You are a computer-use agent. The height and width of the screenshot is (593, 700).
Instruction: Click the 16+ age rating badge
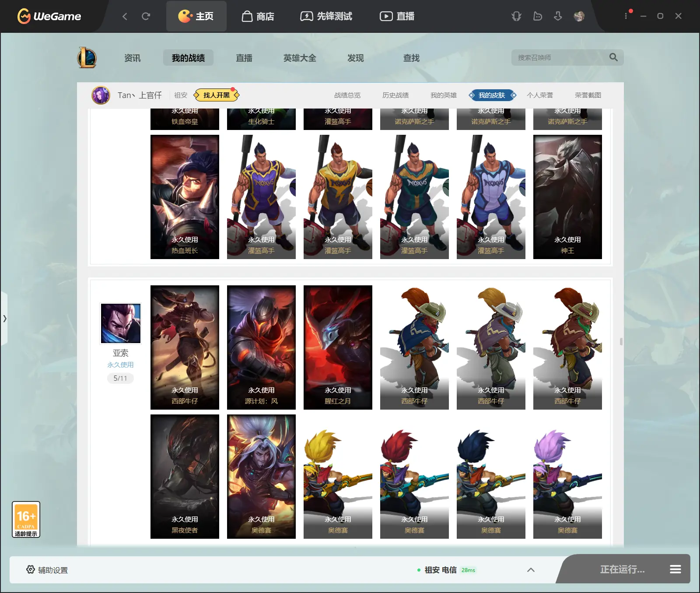26,519
